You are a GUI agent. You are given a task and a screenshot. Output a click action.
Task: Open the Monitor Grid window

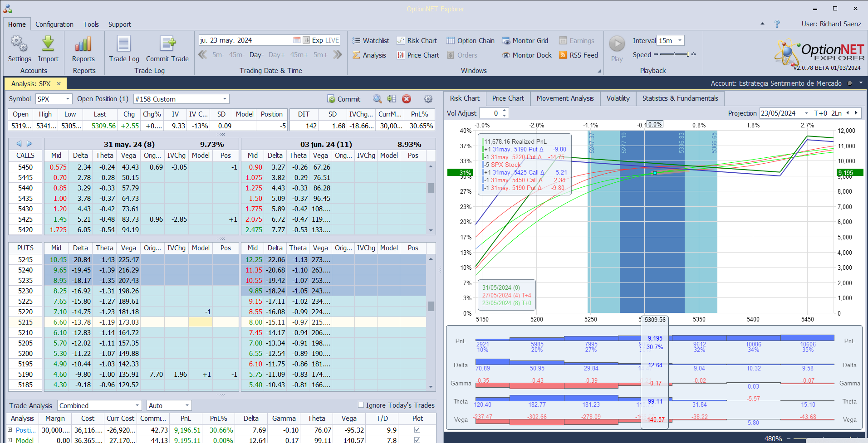pyautogui.click(x=525, y=40)
